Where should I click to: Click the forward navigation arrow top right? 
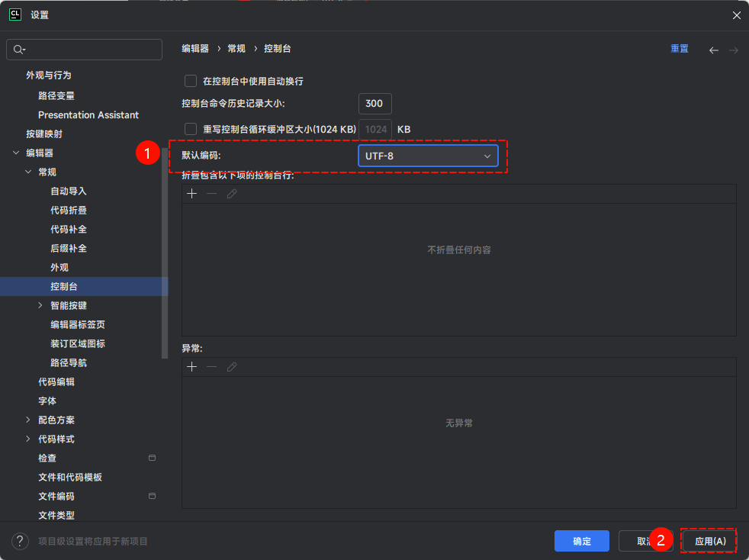[x=731, y=49]
